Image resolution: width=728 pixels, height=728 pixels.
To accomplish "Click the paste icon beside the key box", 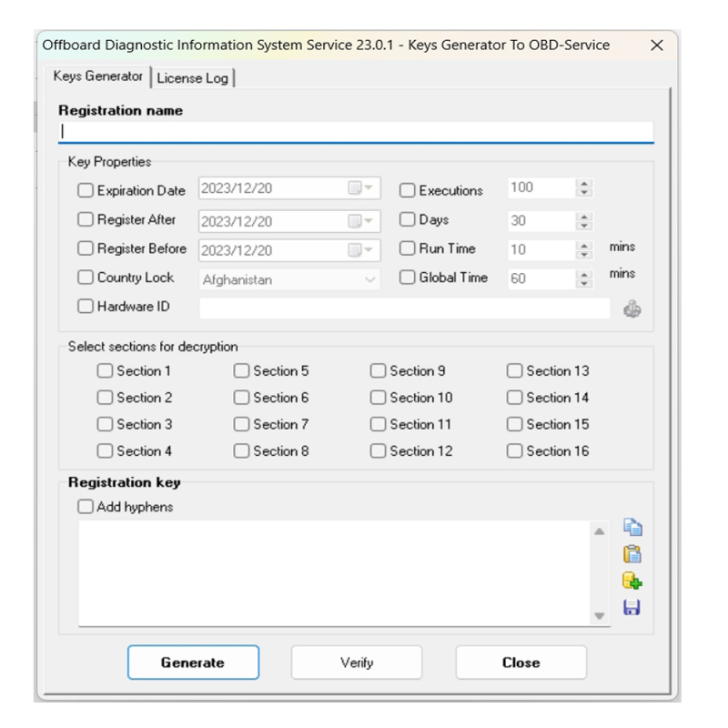I will pos(634,552).
